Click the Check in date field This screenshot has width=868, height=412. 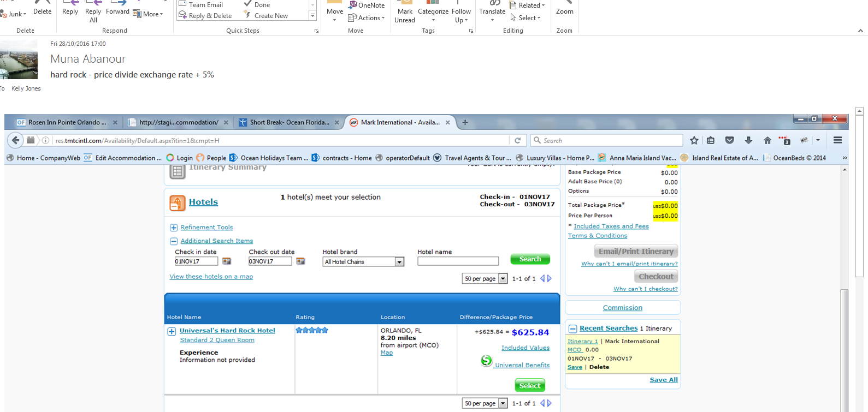[196, 261]
